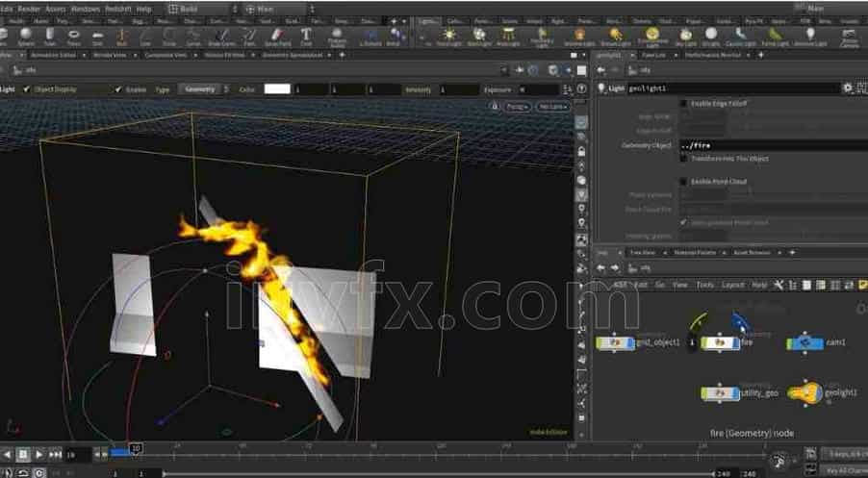
Task: Create a Portal Light from shelf
Action: [775, 36]
